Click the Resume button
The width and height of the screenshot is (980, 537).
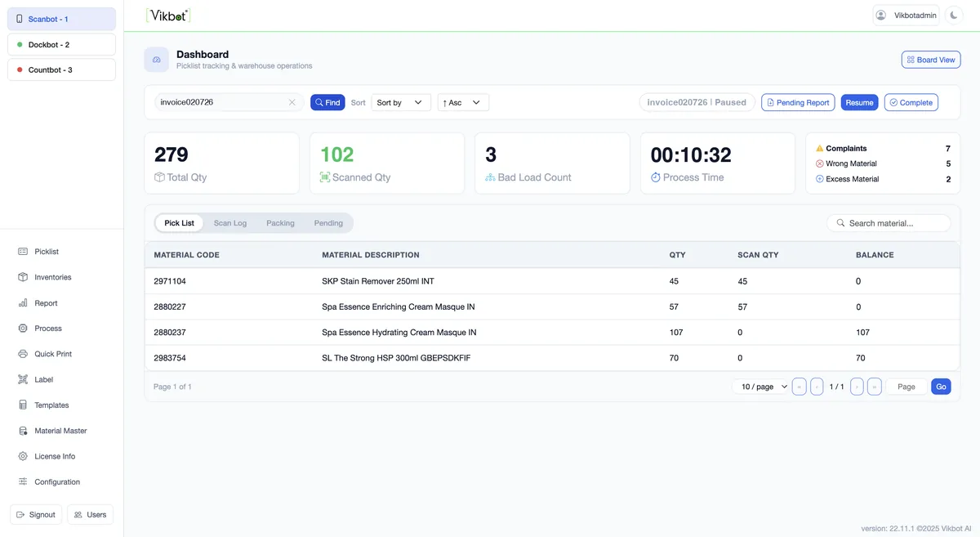pos(859,102)
